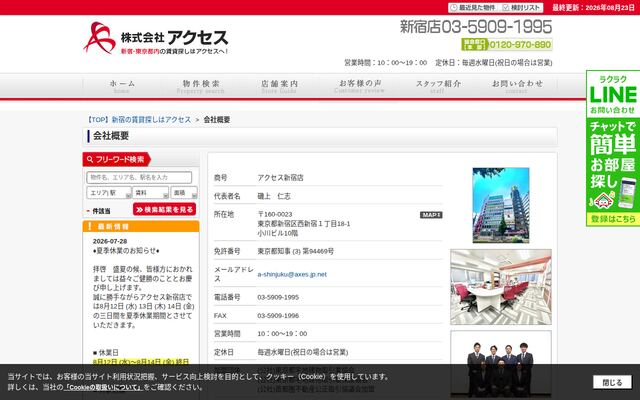Open the staff group photo

coord(501,365)
